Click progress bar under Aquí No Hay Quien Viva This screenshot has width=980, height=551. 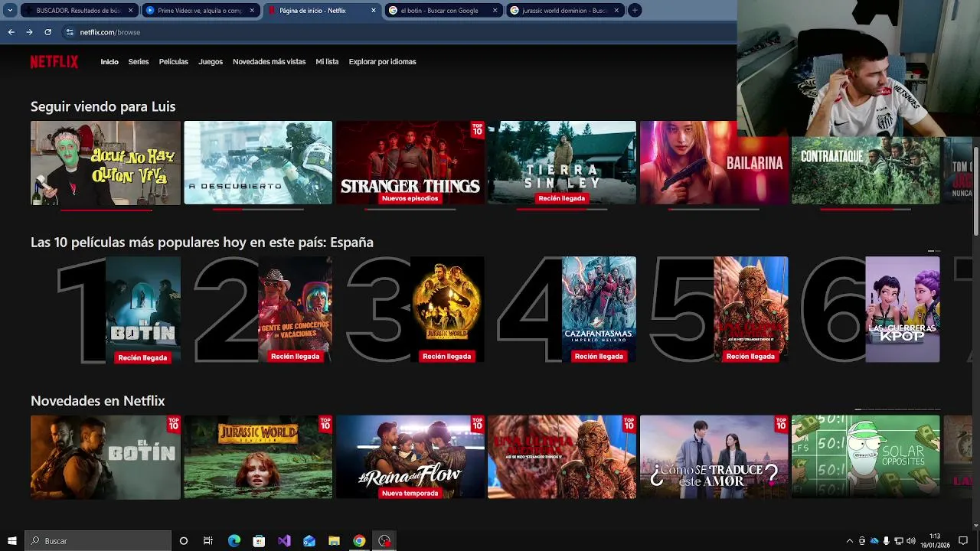[106, 209]
